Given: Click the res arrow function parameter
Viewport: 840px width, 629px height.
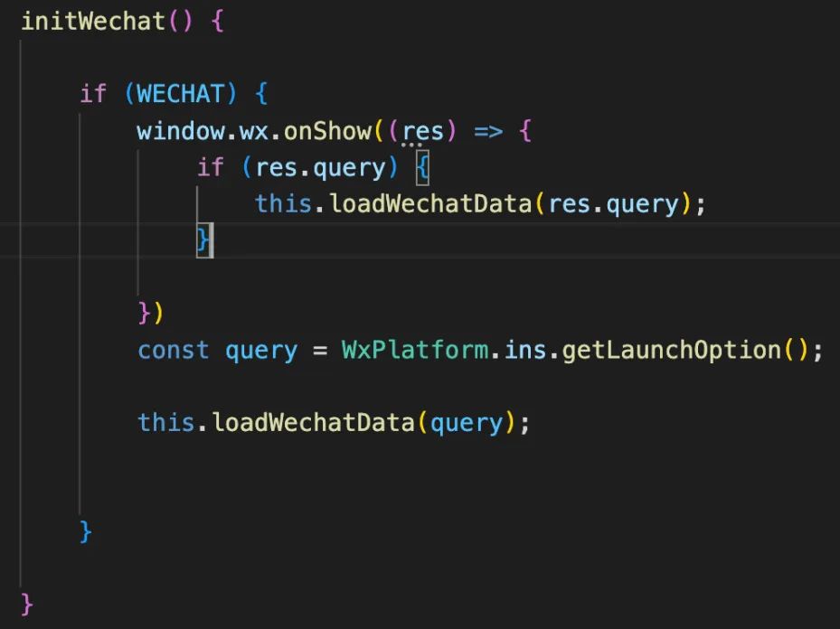Looking at the screenshot, I should coord(422,132).
